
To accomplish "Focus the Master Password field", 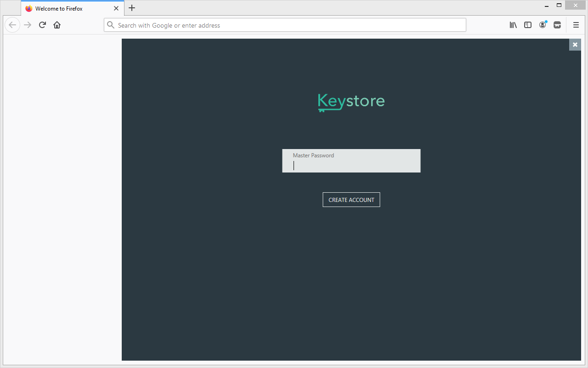I will point(351,165).
